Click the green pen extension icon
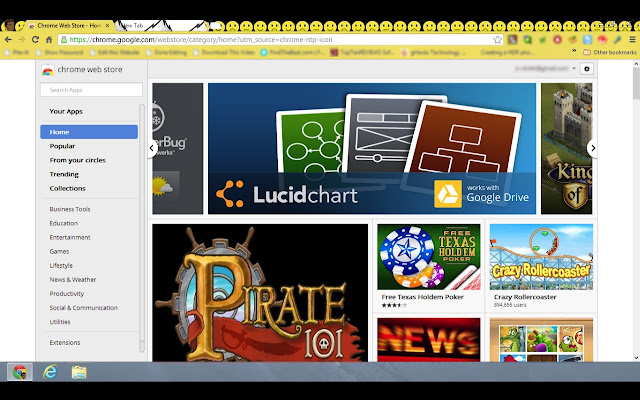Screen dimensions: 640x400 pos(617,40)
